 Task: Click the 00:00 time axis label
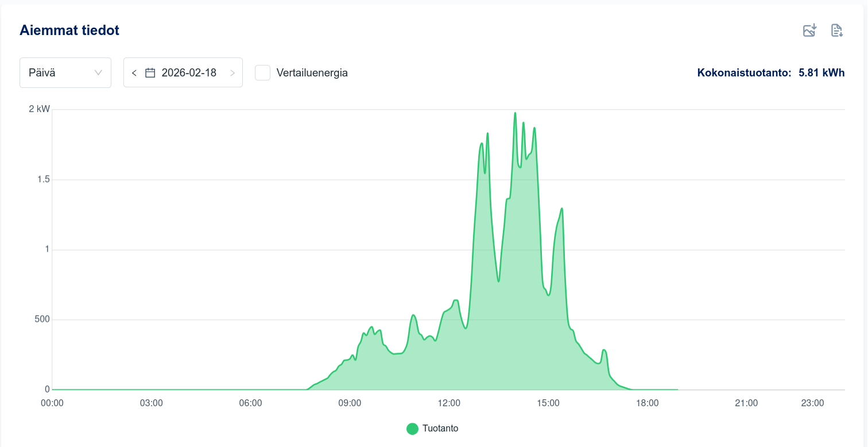click(x=52, y=403)
